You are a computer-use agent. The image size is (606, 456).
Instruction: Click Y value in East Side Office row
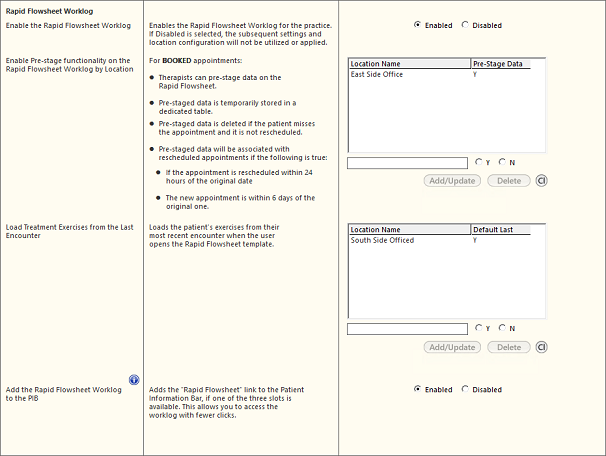[x=475, y=74]
